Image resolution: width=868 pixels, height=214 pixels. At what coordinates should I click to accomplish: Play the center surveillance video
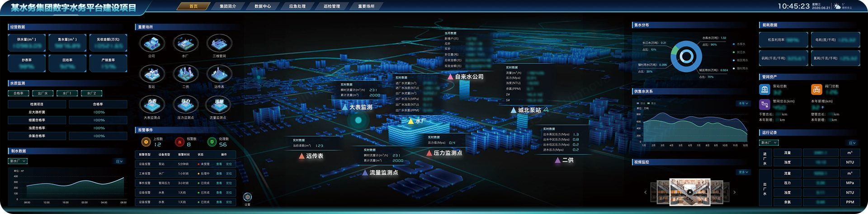[690, 192]
